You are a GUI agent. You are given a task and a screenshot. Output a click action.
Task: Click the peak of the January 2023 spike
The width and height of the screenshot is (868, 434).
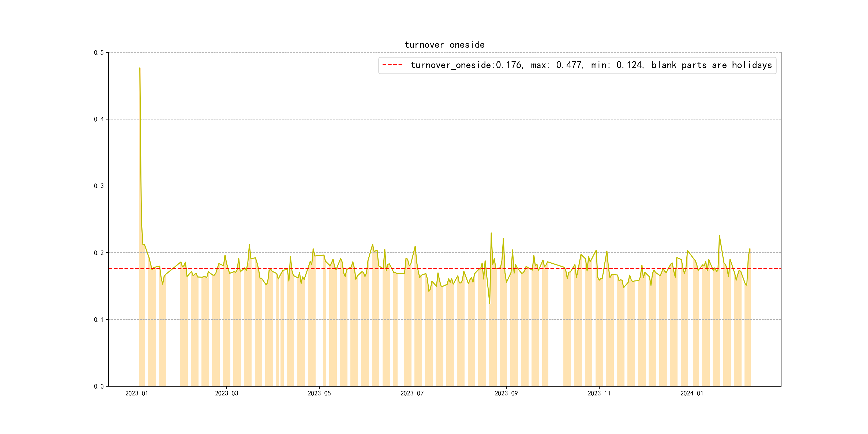[140, 68]
